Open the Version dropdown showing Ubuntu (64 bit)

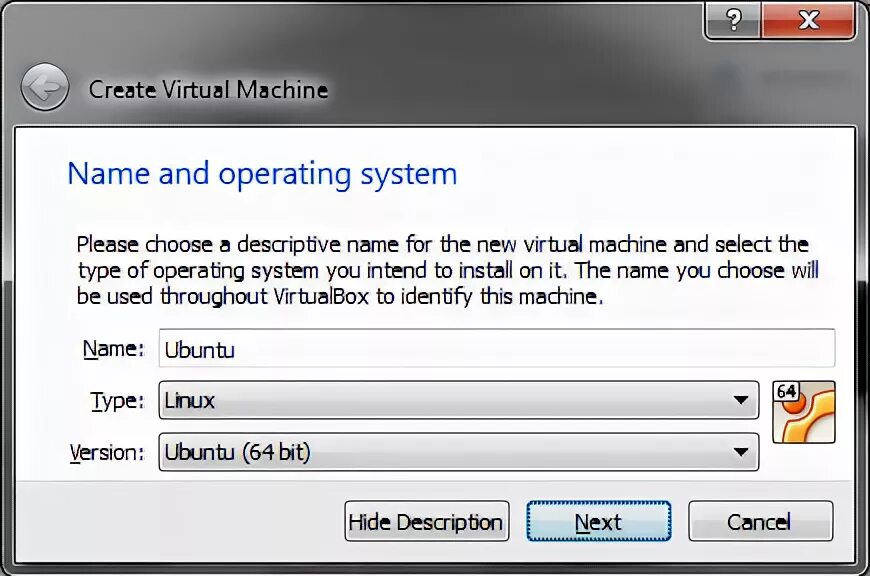pos(459,452)
